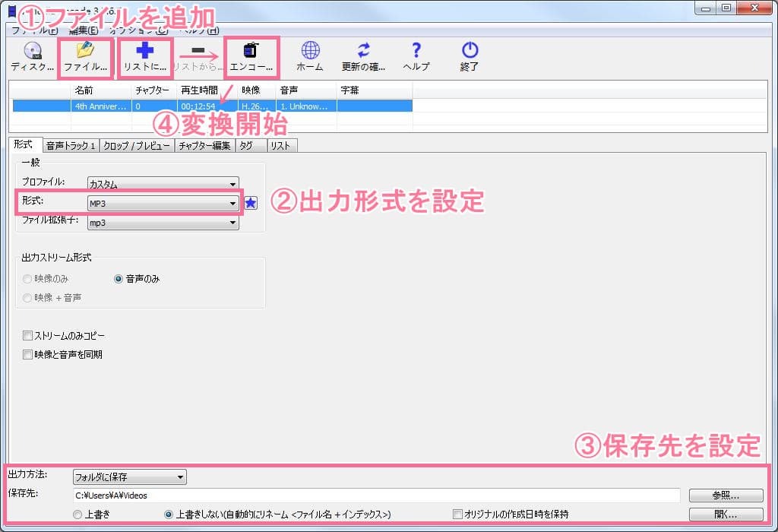This screenshot has height=532, width=778.
Task: Click the チャプター column header
Action: tap(154, 90)
